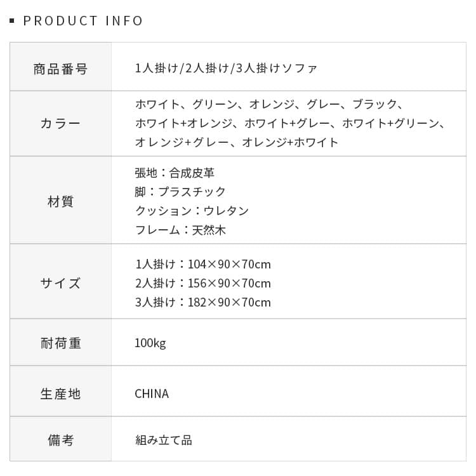
Task: Click the 張地：合成皮革 text
Action: [x=175, y=173]
